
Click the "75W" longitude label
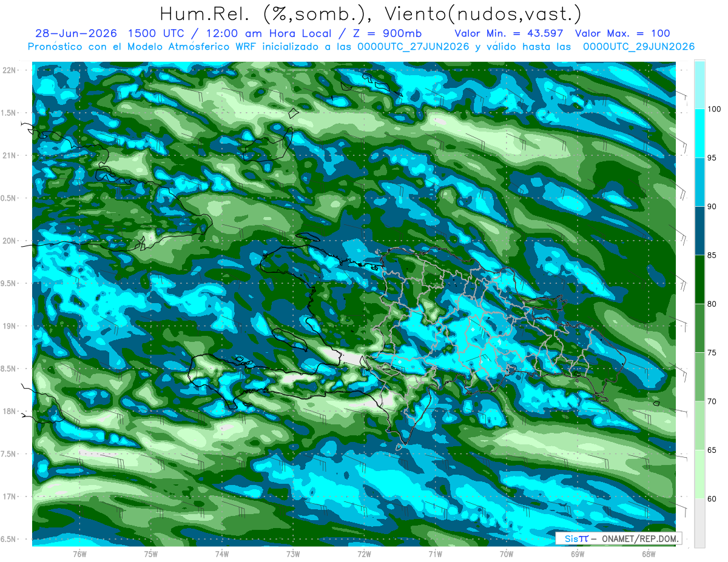pyautogui.click(x=151, y=554)
